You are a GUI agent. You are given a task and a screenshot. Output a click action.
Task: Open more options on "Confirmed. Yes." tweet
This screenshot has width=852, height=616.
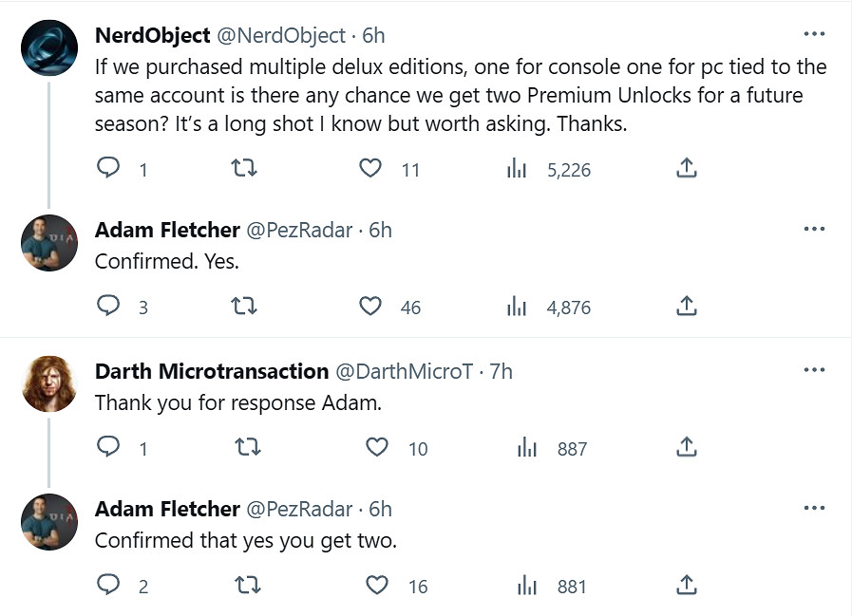[x=814, y=229]
